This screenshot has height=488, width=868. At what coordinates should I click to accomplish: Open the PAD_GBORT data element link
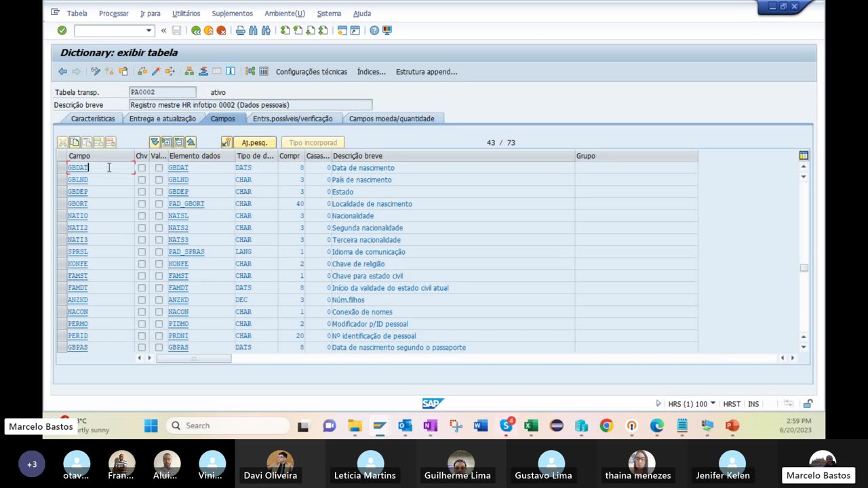[x=186, y=203]
